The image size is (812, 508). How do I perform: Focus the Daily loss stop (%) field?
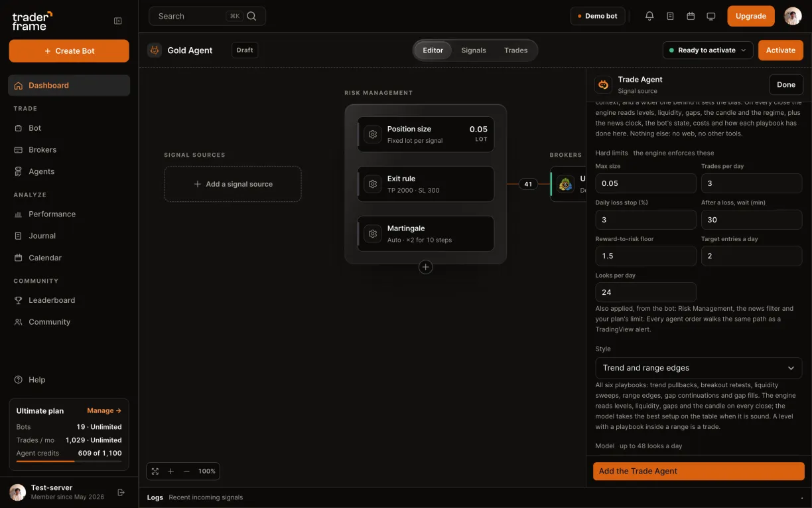tap(646, 220)
